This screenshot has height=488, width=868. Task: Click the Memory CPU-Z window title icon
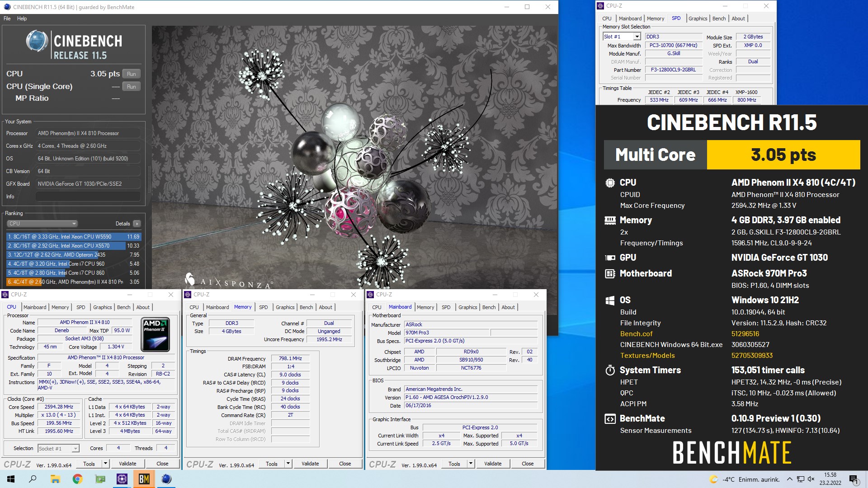(x=188, y=295)
